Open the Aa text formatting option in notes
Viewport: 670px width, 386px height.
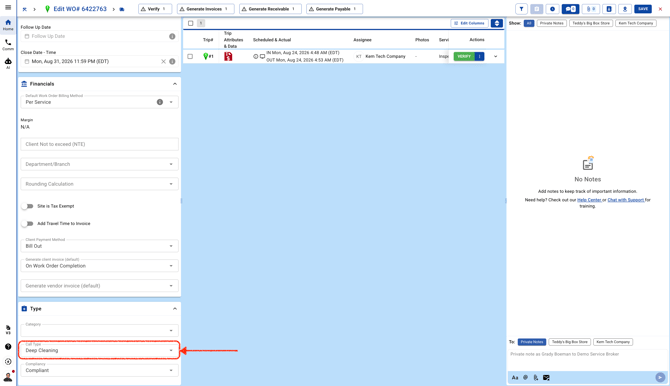[x=515, y=377]
